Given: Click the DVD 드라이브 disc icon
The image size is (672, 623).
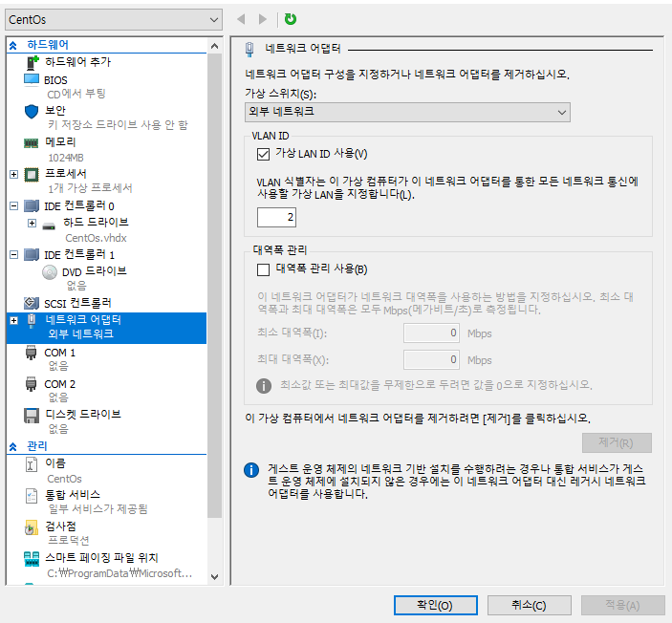Looking at the screenshot, I should click(x=50, y=272).
